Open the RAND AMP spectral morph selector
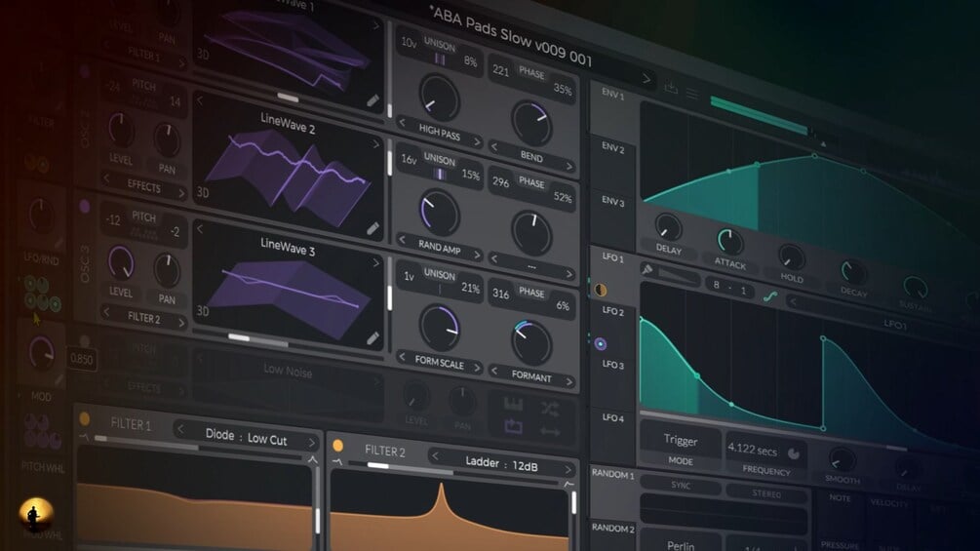 pos(440,248)
